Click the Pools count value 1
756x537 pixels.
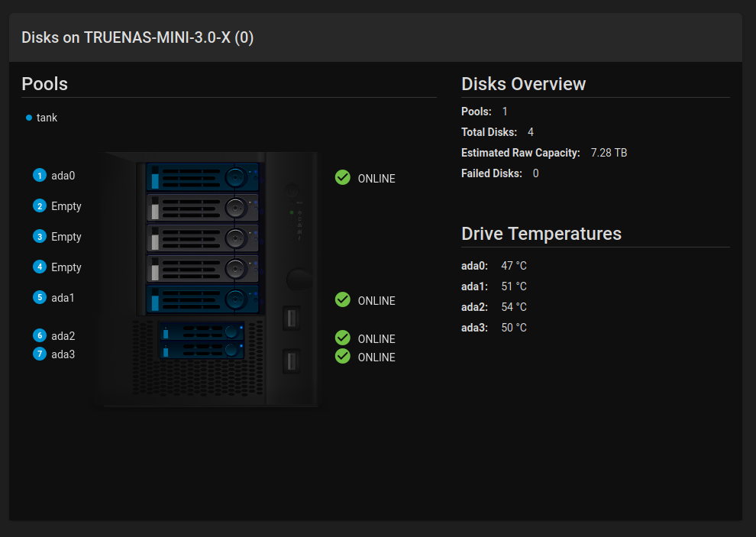coord(505,112)
